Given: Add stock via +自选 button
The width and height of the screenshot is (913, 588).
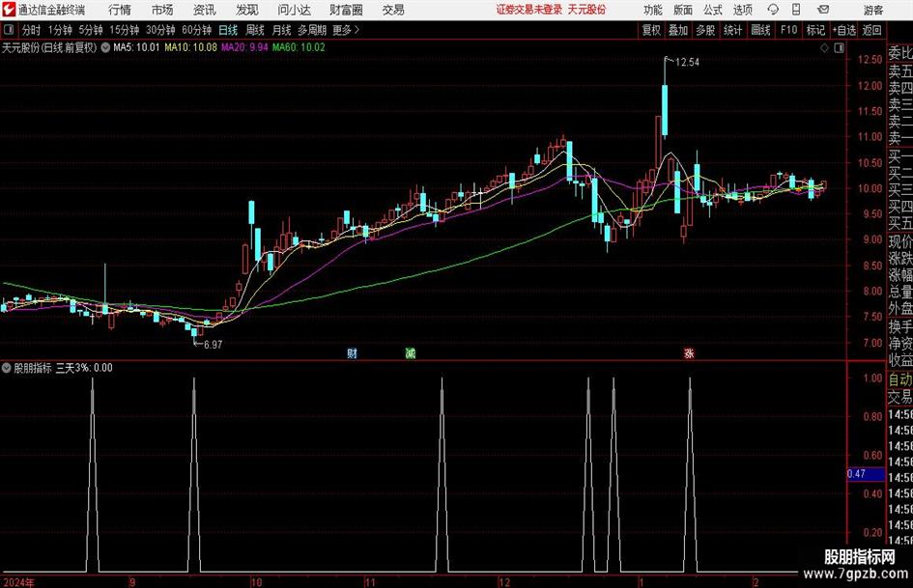Looking at the screenshot, I should click(843, 30).
